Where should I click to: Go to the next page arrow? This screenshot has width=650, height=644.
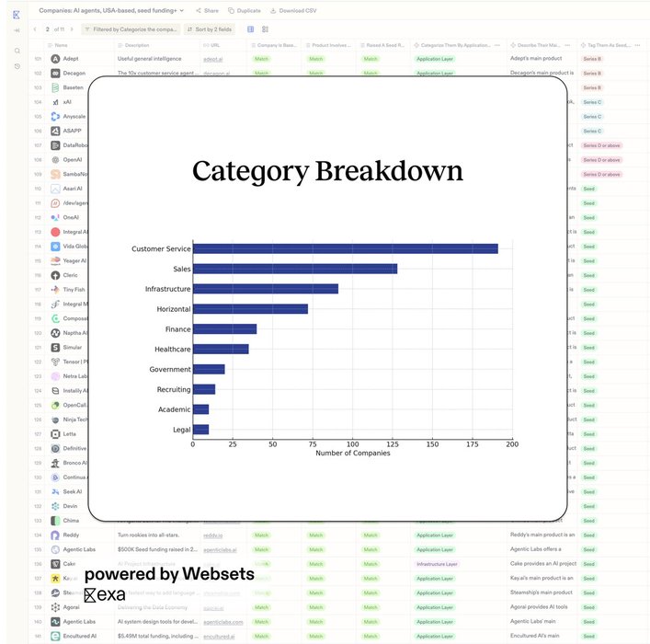pyautogui.click(x=73, y=29)
